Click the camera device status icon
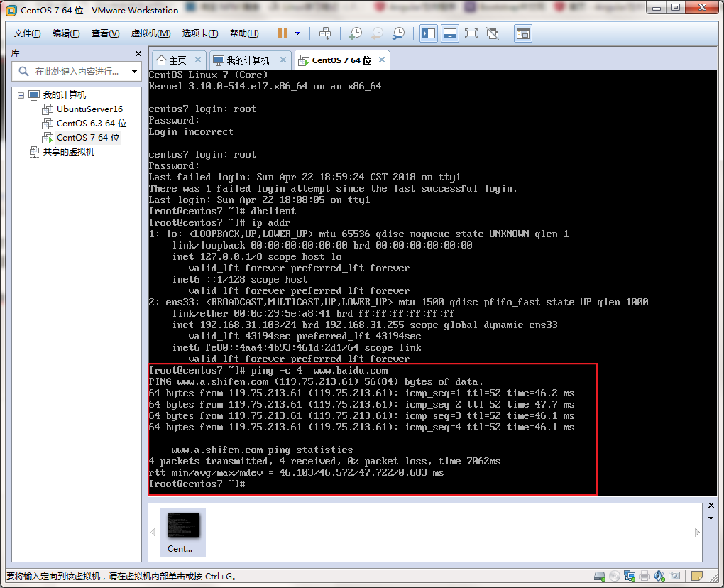Image resolution: width=724 pixels, height=588 pixels. (x=674, y=576)
